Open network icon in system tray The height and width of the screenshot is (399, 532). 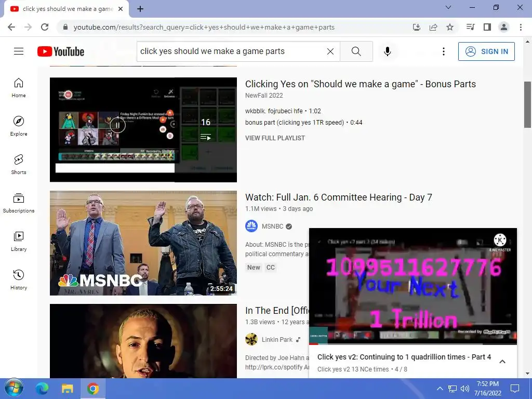click(453, 389)
